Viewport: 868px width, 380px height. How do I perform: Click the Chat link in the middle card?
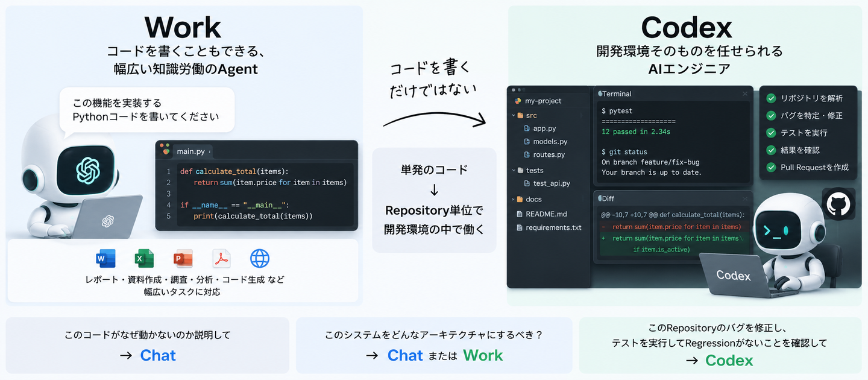pyautogui.click(x=405, y=355)
